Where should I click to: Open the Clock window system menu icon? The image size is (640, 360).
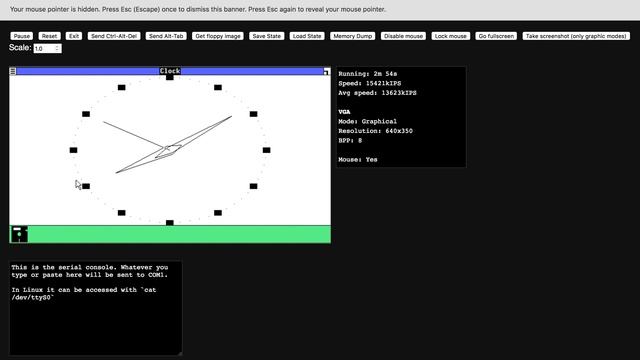13,71
